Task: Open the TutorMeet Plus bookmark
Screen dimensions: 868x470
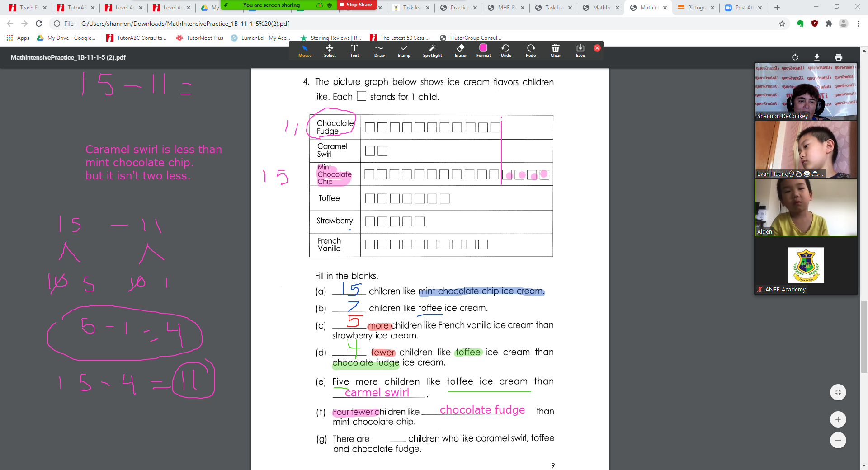Action: click(200, 38)
